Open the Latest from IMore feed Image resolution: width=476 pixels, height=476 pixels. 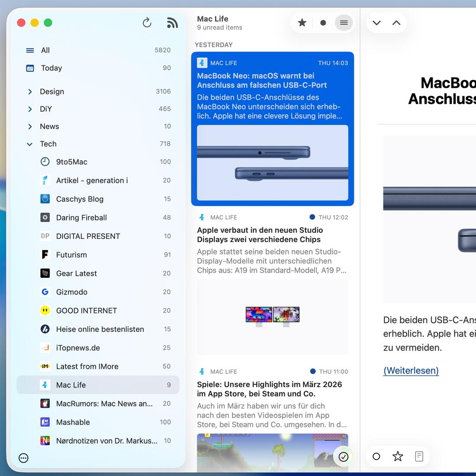(x=98, y=367)
